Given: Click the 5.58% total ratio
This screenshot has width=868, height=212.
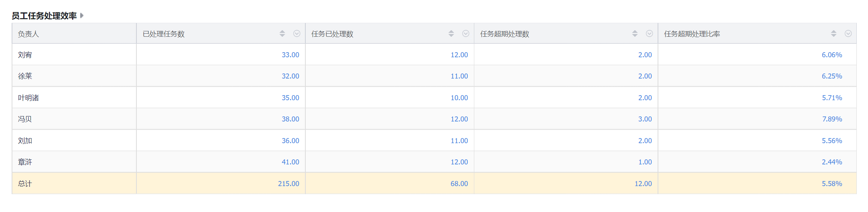Looking at the screenshot, I should click(832, 184).
